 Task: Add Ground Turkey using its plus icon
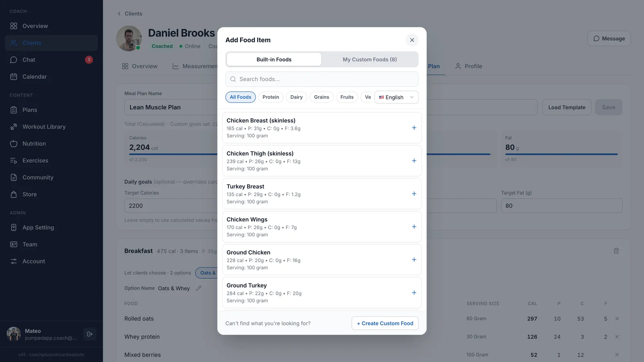(x=414, y=293)
